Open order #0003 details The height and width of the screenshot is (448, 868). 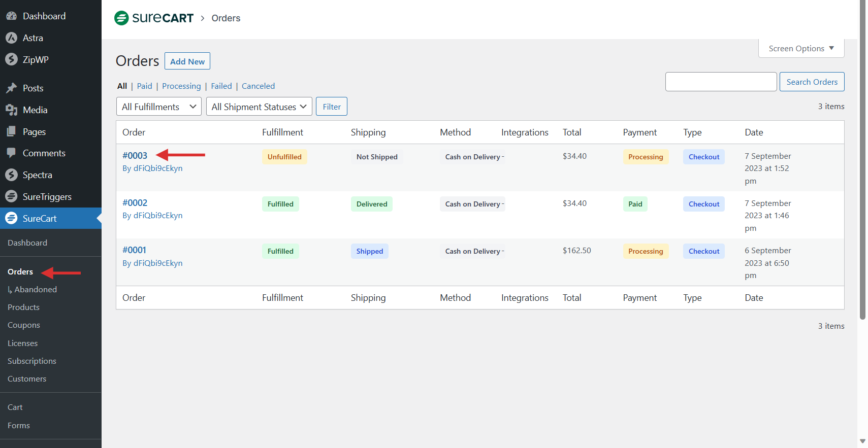coord(135,156)
